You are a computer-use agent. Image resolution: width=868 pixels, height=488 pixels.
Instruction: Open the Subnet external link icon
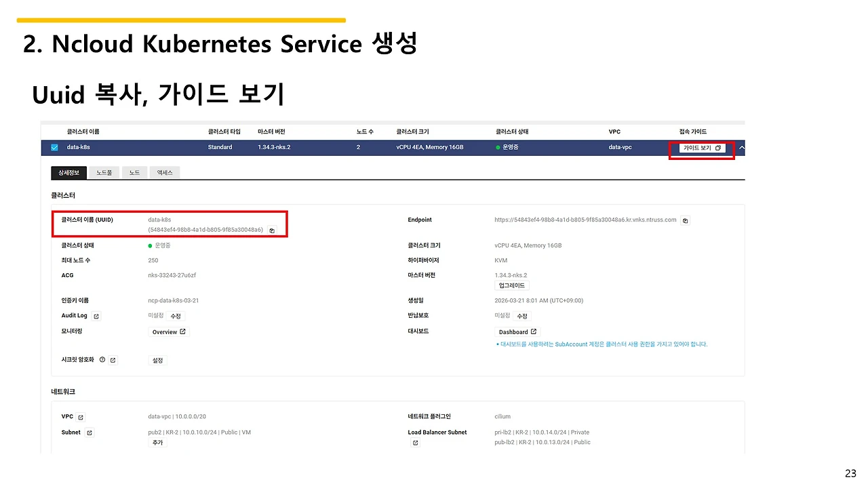(x=89, y=432)
